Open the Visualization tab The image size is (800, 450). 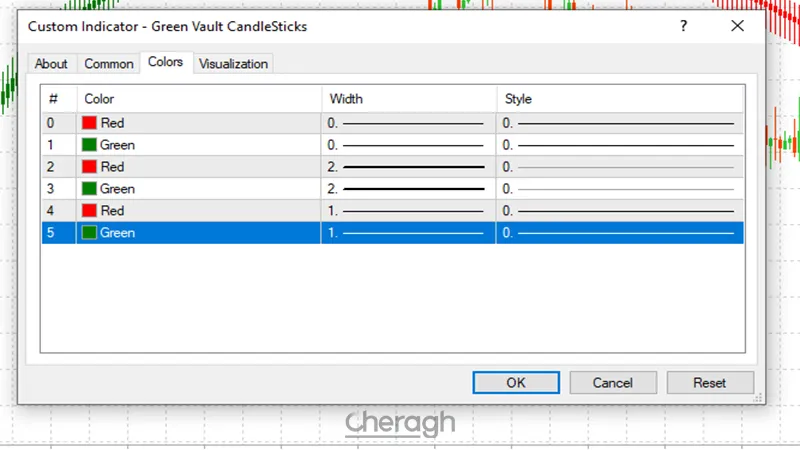click(233, 64)
